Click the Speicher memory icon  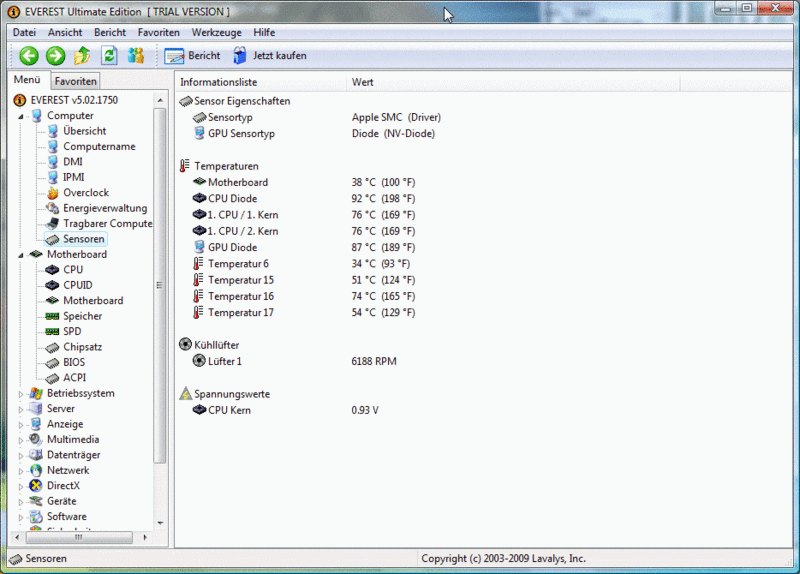(x=53, y=316)
